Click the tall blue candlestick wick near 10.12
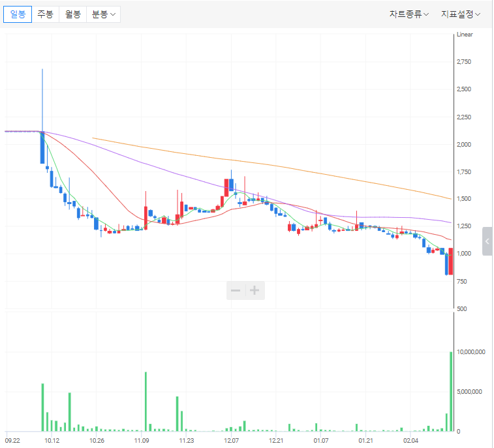 [42, 100]
